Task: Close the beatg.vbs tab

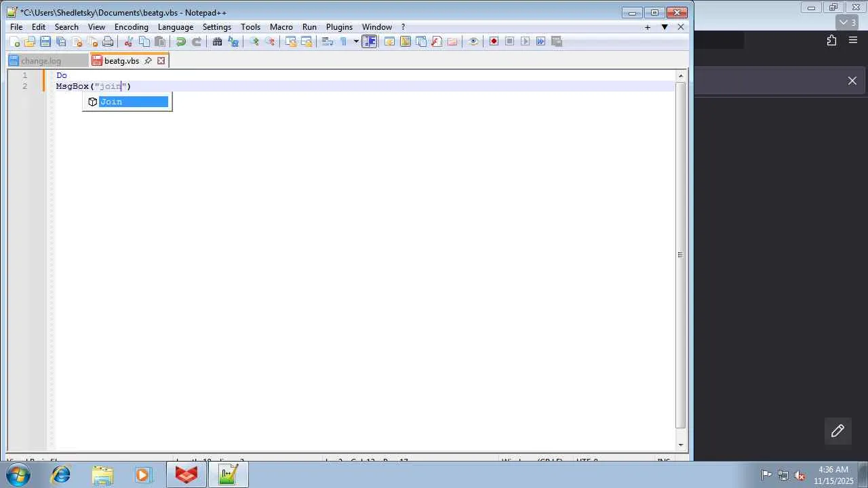Action: [161, 61]
